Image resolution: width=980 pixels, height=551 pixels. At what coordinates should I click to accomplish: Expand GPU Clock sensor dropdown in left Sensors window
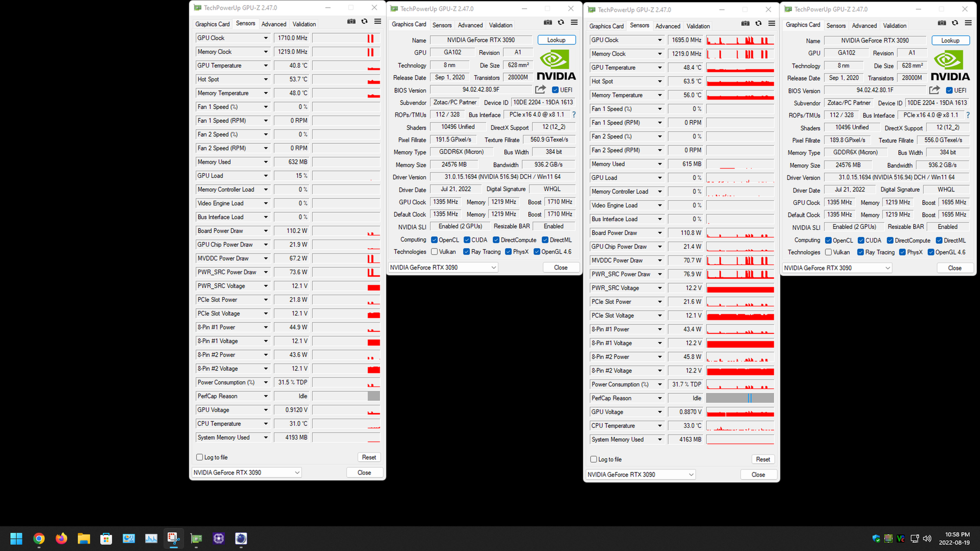265,38
